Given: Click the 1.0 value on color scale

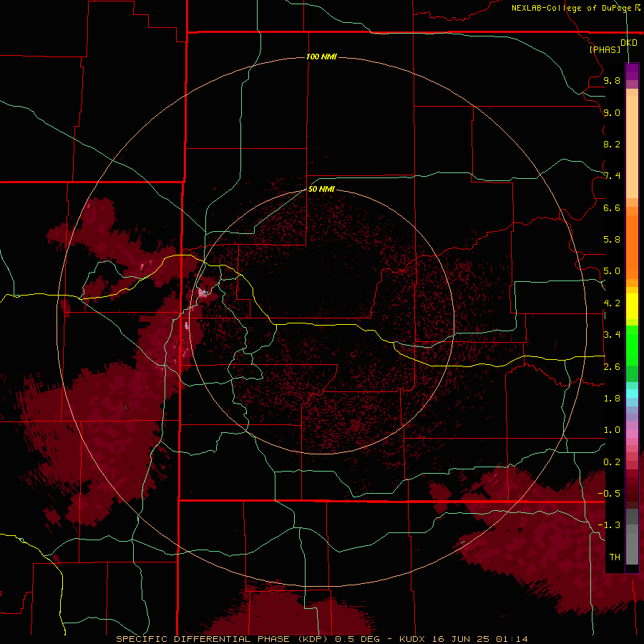Looking at the screenshot, I should point(612,430).
